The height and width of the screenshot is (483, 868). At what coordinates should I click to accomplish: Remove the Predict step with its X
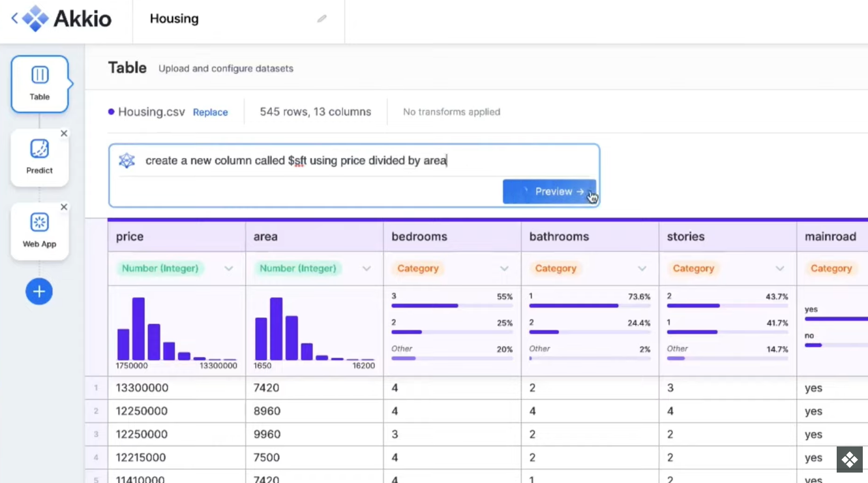pos(64,133)
